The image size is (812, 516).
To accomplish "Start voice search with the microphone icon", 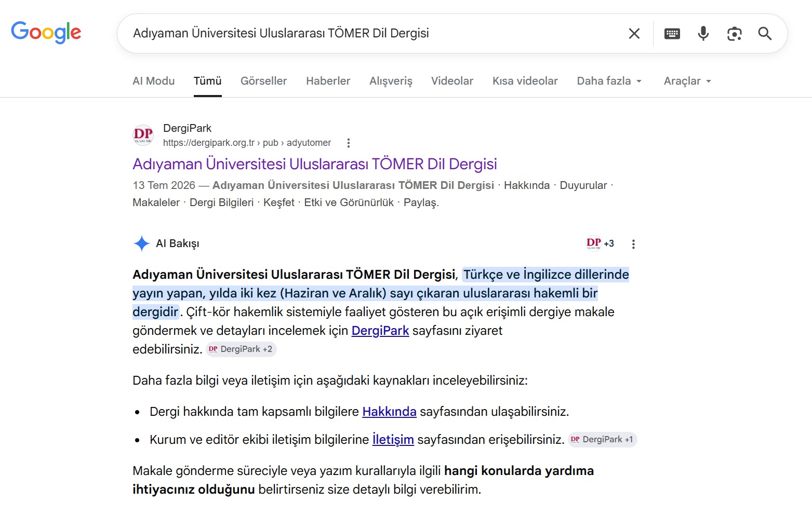I will pos(703,34).
